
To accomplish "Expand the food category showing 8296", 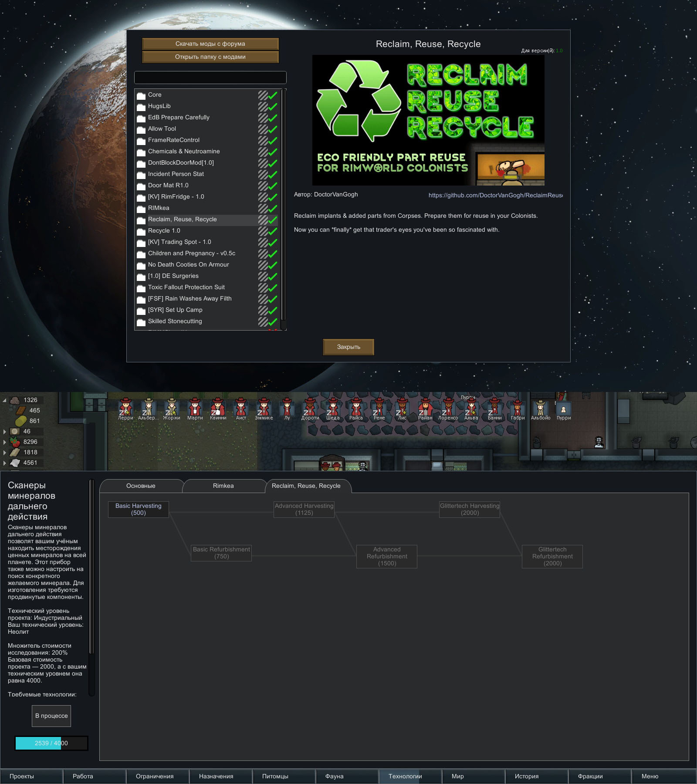I will [5, 442].
